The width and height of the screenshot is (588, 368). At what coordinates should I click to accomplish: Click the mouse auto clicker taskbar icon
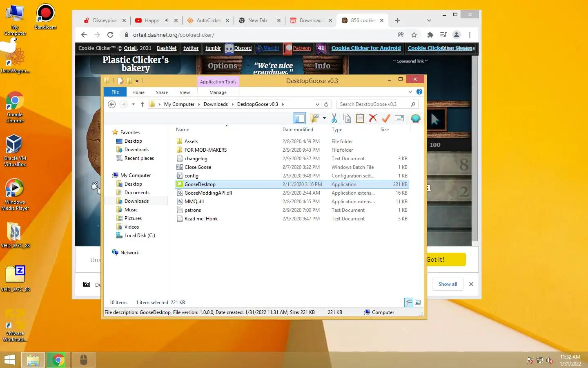(84, 360)
